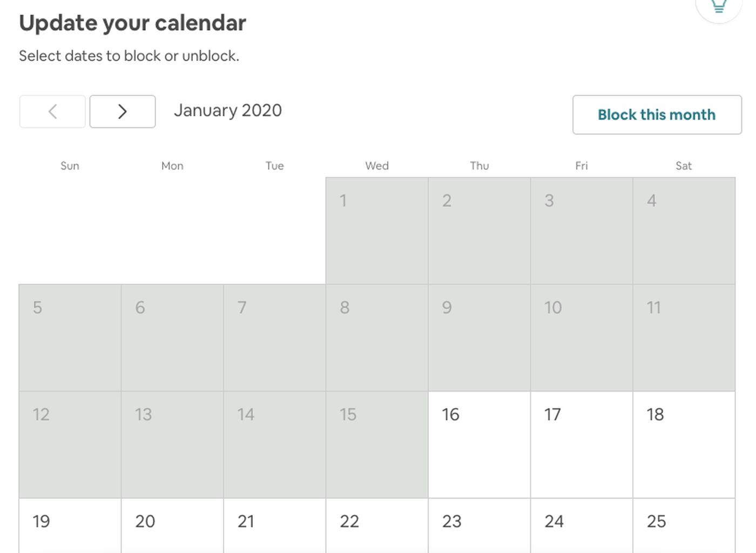
Task: Click January 25 date cell
Action: pyautogui.click(x=684, y=525)
